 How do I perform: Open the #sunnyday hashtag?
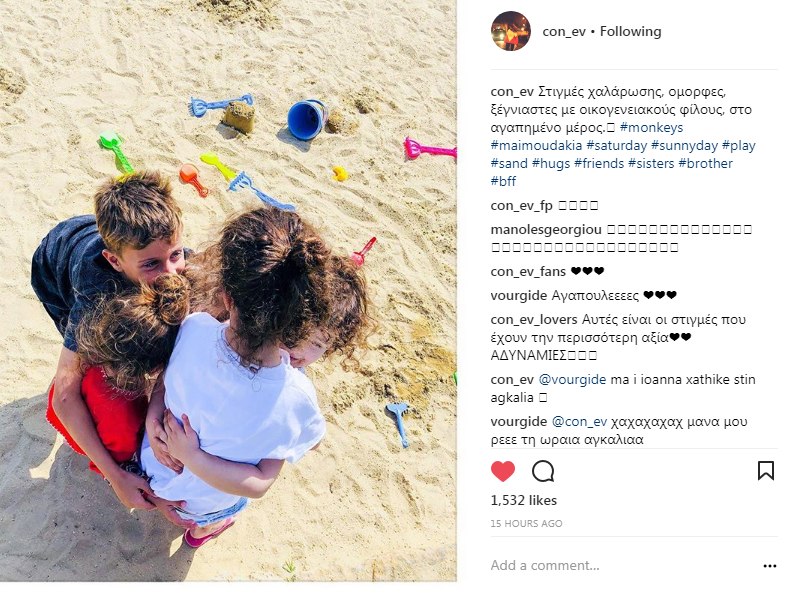[684, 145]
